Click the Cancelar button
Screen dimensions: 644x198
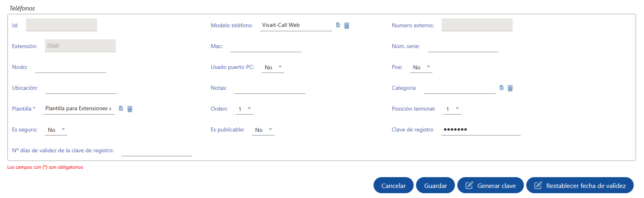(393, 186)
